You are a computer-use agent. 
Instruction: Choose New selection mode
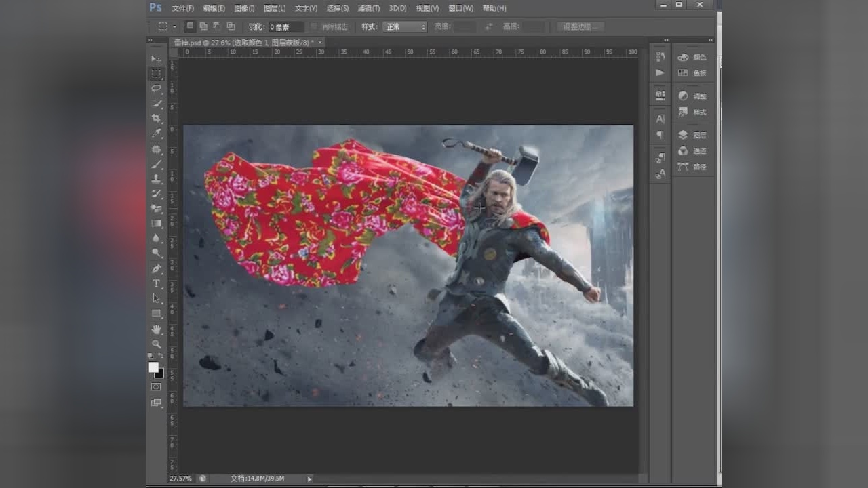click(x=190, y=26)
